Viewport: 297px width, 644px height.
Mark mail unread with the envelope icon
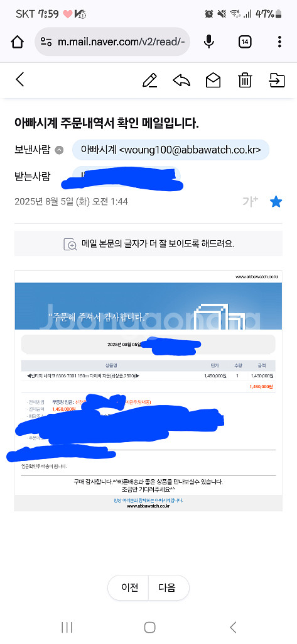coord(213,80)
